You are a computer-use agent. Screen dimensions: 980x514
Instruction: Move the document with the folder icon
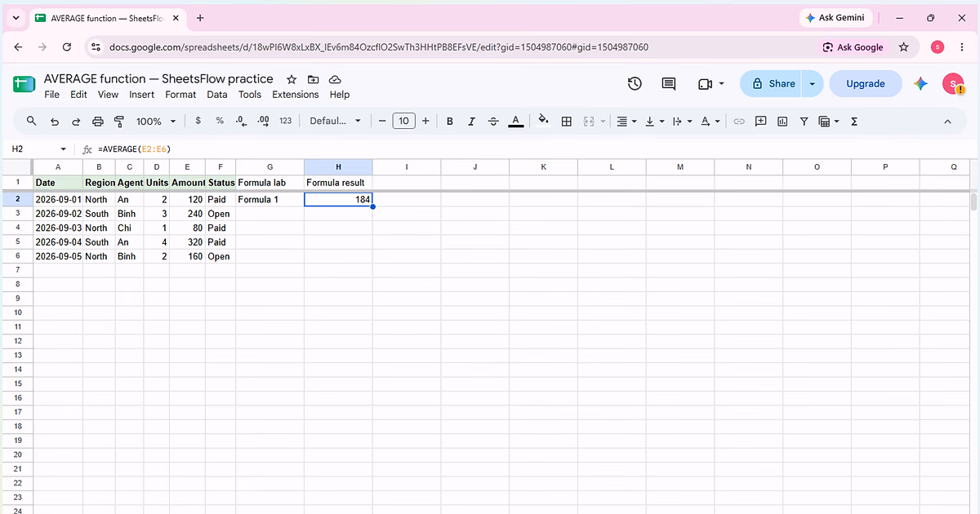point(314,79)
